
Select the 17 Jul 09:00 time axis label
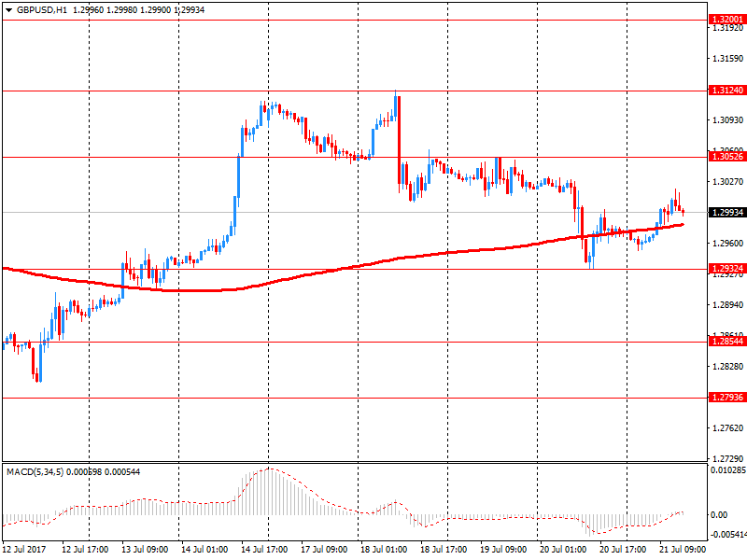click(x=324, y=550)
